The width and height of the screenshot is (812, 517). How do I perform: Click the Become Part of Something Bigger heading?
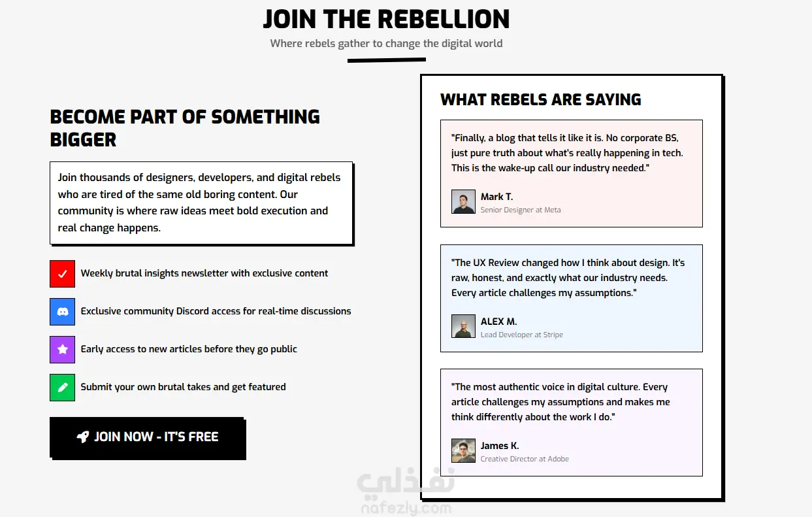[x=185, y=128]
